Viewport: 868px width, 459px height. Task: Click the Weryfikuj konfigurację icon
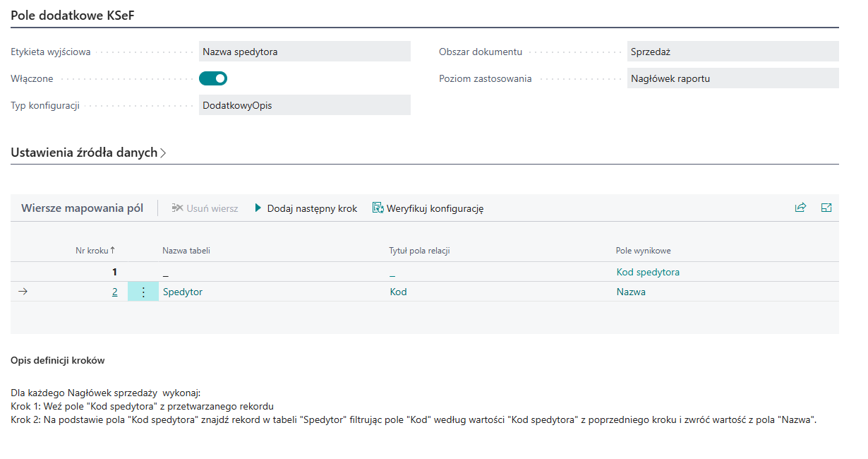(x=378, y=208)
